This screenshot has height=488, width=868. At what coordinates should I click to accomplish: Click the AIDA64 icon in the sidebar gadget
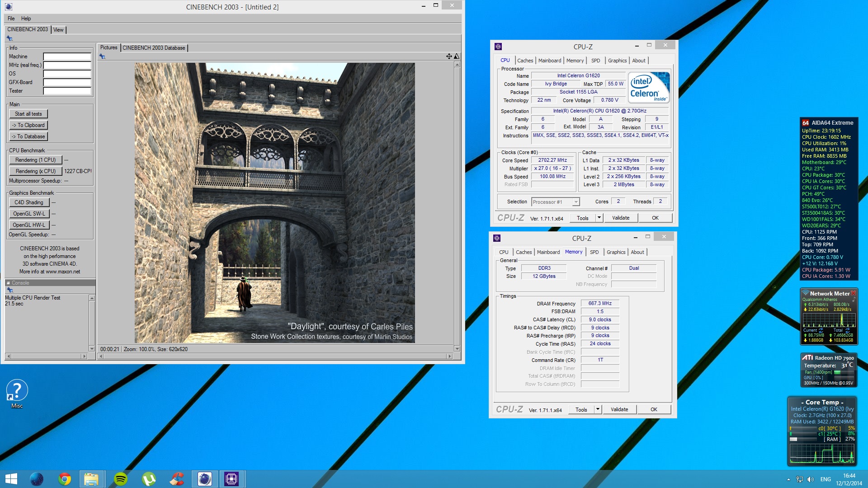[806, 122]
